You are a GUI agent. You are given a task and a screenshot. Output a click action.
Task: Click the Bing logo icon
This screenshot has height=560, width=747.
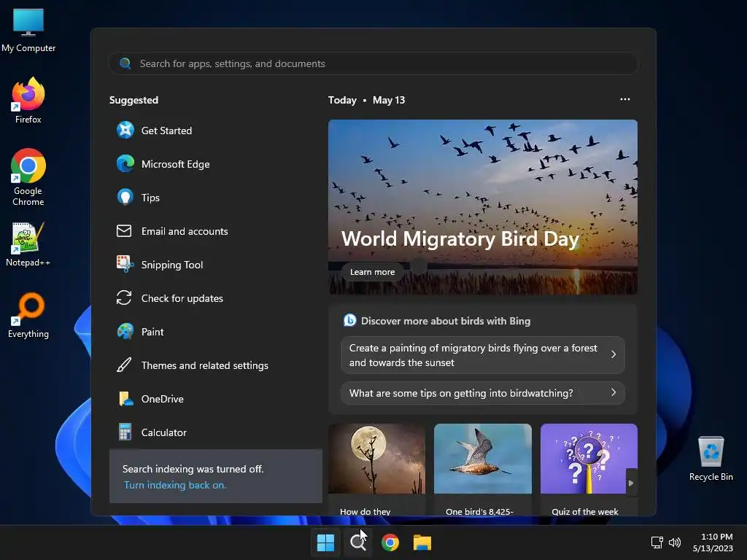(x=349, y=321)
